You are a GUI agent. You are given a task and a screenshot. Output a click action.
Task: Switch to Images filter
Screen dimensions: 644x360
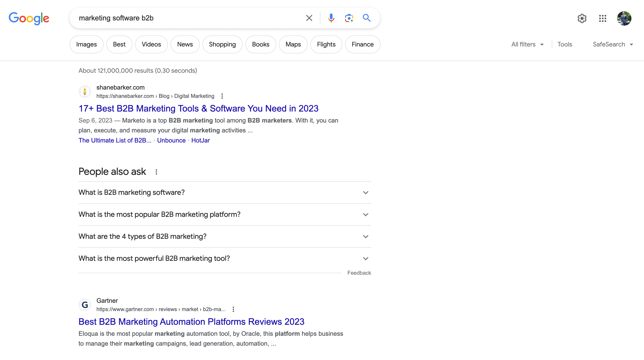(x=86, y=44)
